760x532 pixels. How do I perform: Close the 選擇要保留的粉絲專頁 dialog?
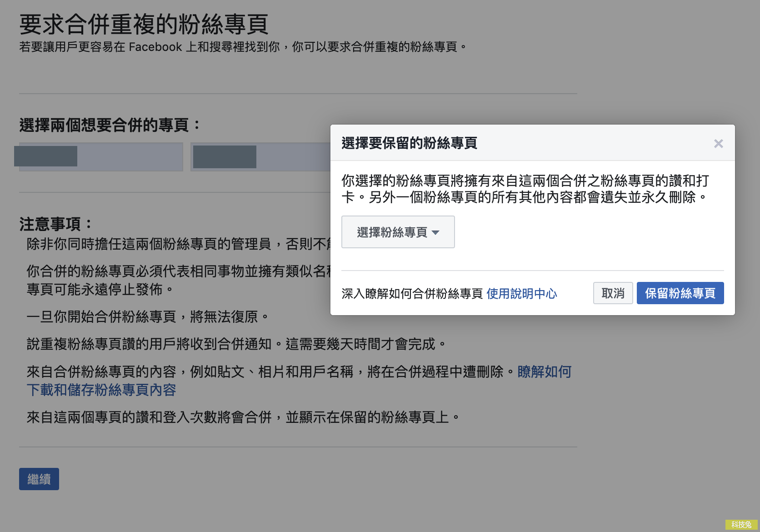[718, 144]
